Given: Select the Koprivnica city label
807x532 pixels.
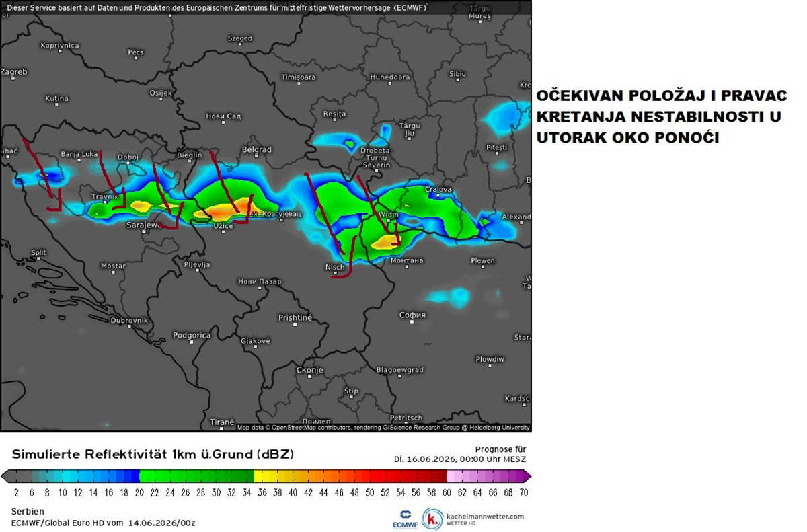Looking at the screenshot, I should pos(60,45).
